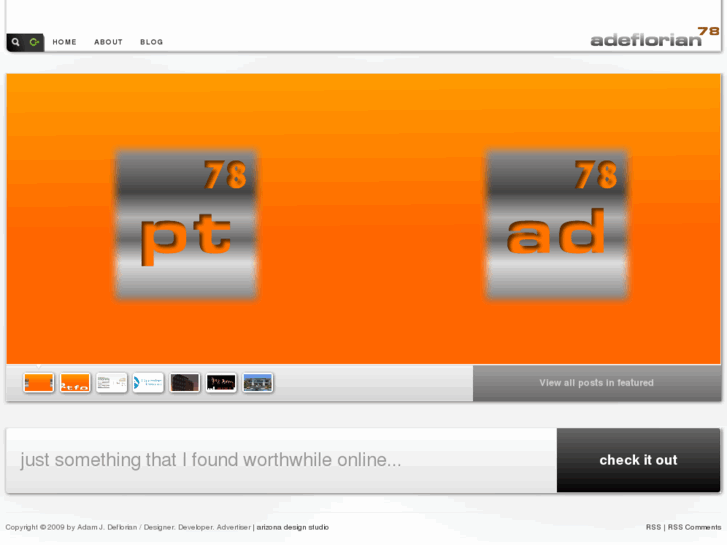Click 'just something that I found worthwhile online...' text

click(210, 460)
